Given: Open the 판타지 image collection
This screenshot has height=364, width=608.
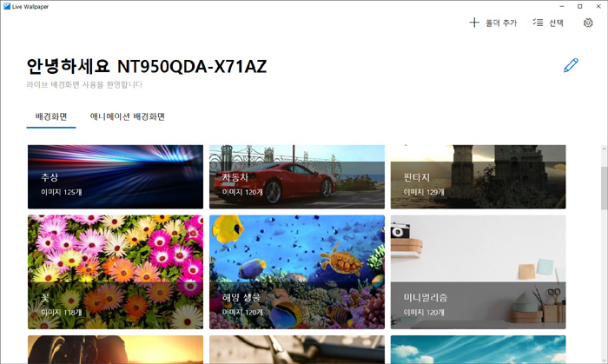Looking at the screenshot, I should (x=478, y=176).
